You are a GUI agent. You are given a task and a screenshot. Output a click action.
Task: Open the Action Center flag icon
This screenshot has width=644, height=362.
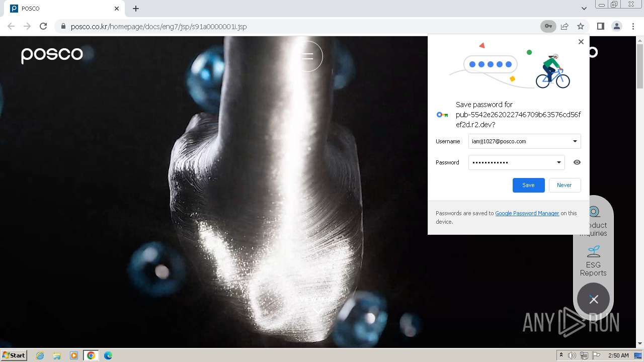pos(596,355)
